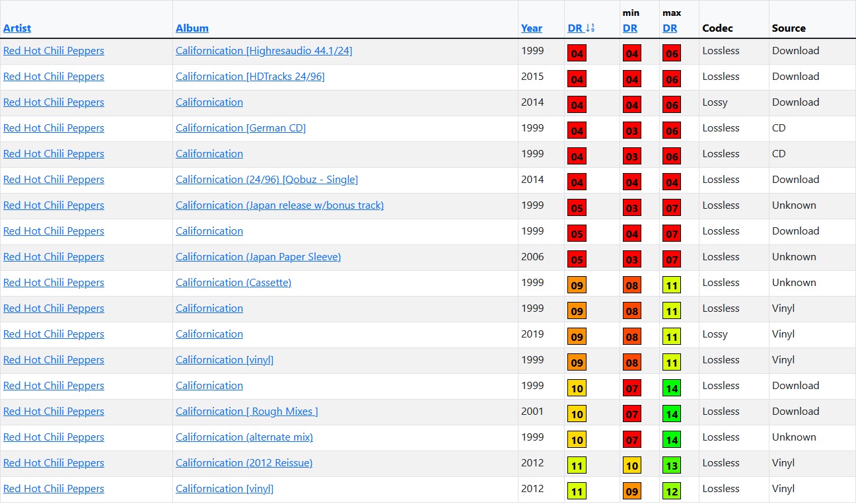Open the artist link in the Qobuz Single row
The image size is (856, 504).
coord(54,180)
